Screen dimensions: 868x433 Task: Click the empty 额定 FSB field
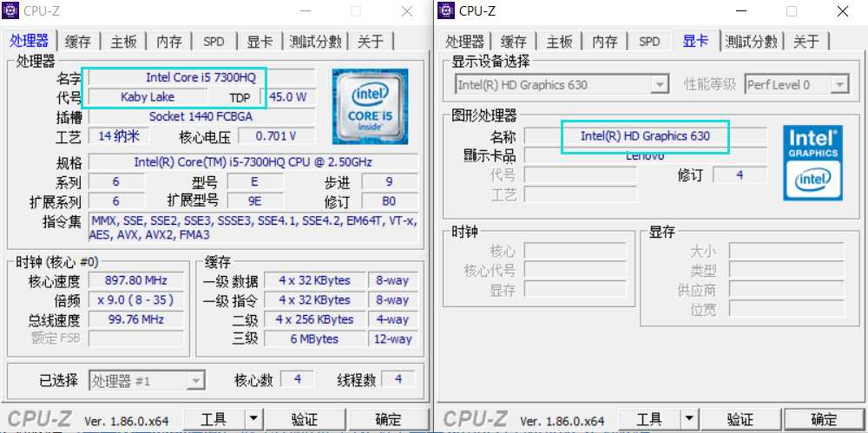coord(136,339)
